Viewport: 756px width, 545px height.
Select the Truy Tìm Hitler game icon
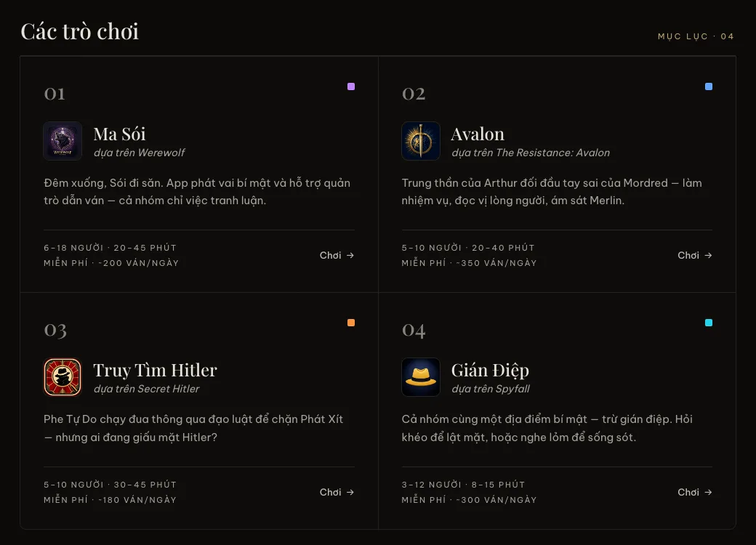click(x=63, y=377)
